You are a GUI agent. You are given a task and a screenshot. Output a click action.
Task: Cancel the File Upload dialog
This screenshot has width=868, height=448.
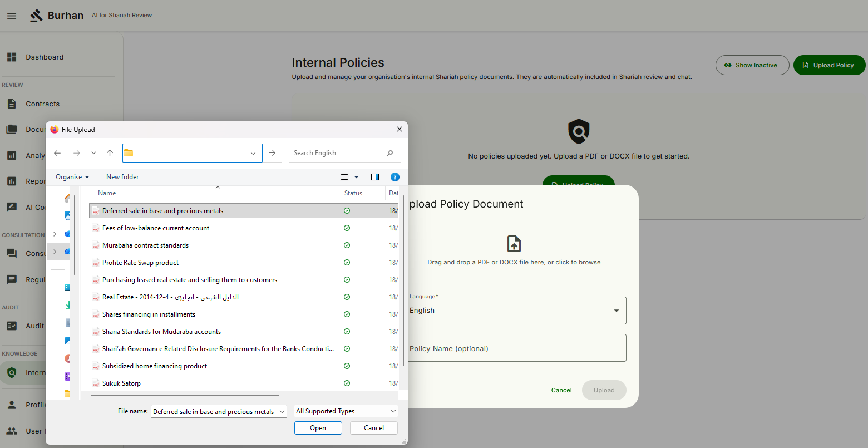click(x=374, y=428)
